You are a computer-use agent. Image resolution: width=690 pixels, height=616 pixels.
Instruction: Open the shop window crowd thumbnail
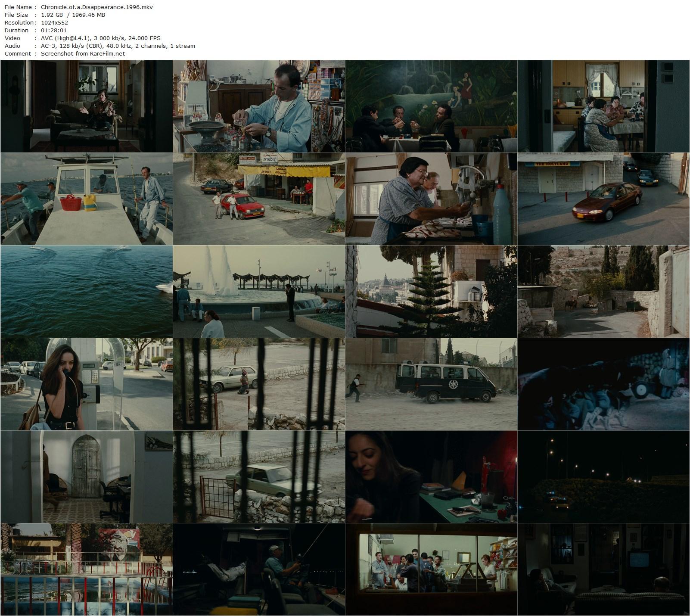pyautogui.click(x=431, y=569)
